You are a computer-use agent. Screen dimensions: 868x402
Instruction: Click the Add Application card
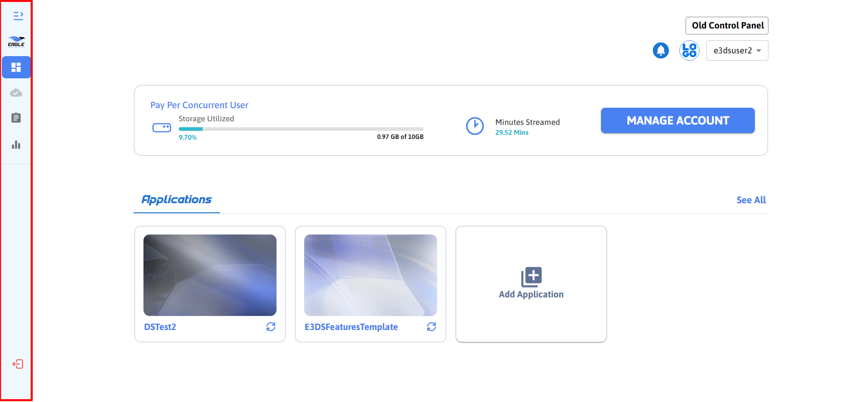click(531, 284)
